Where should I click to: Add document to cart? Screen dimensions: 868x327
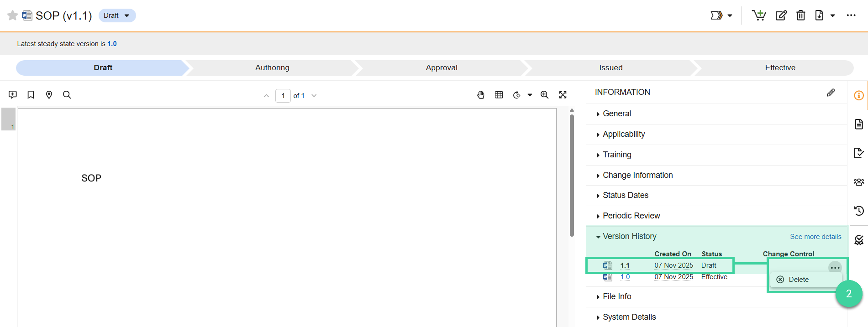(x=759, y=16)
